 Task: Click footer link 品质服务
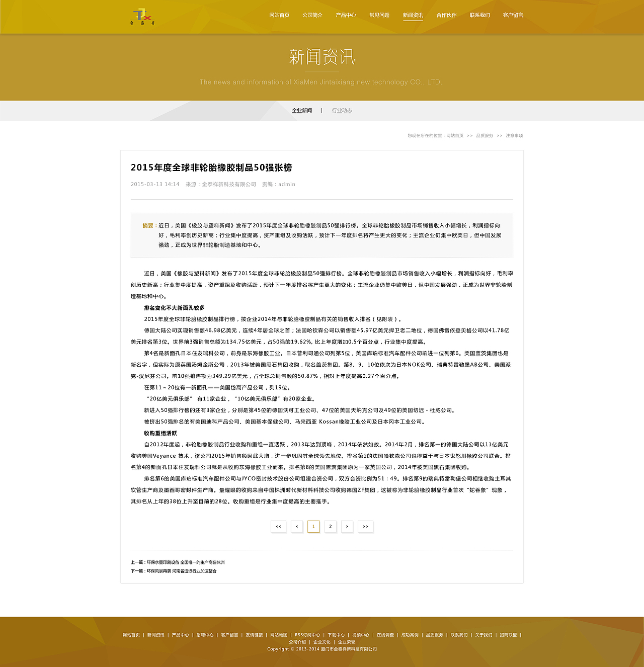pos(435,635)
